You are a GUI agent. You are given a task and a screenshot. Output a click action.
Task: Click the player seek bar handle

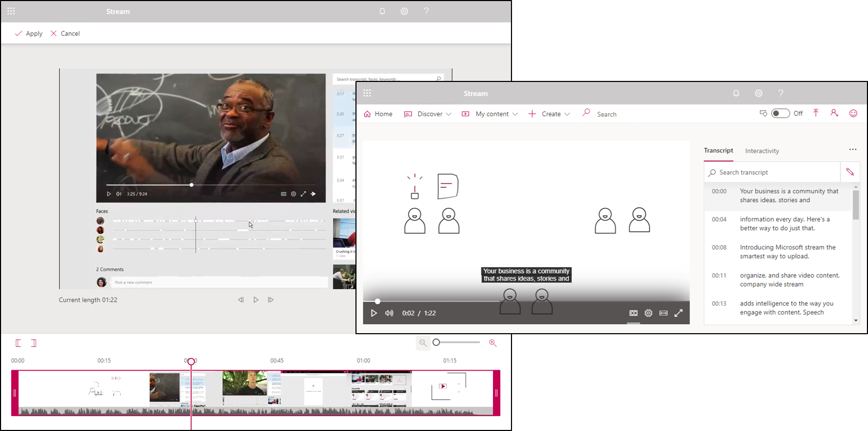(378, 301)
